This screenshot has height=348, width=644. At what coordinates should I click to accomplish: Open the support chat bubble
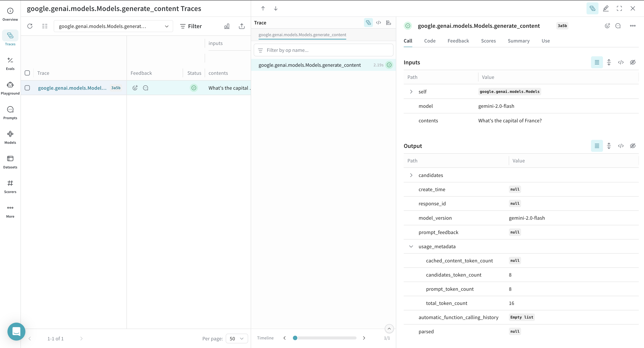tap(16, 332)
